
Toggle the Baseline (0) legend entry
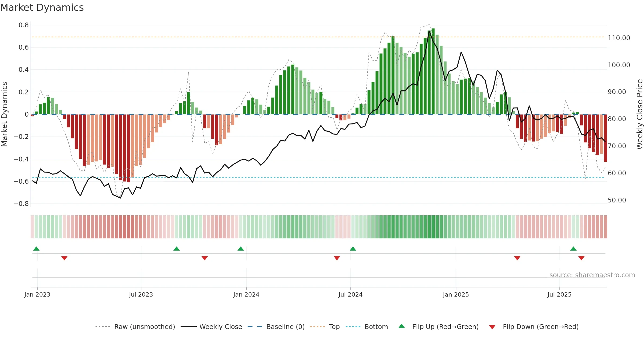pyautogui.click(x=286, y=327)
